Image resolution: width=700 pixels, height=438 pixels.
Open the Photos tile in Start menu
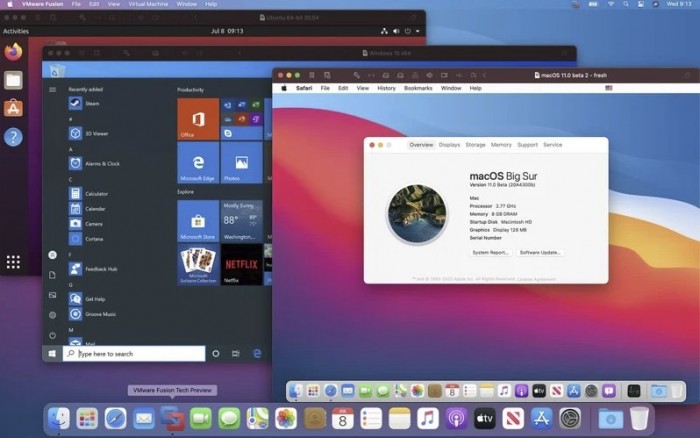pos(241,162)
